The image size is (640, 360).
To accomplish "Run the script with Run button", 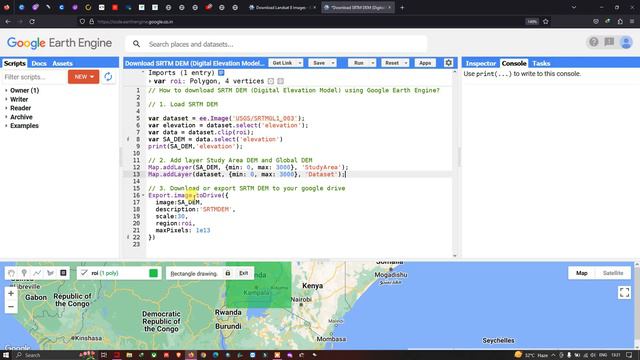I will 358,63.
